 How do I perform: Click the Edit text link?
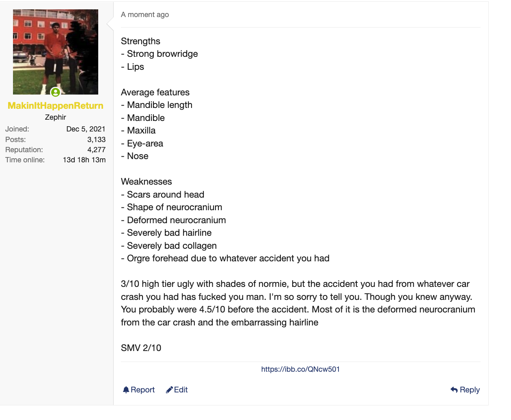pyautogui.click(x=181, y=390)
